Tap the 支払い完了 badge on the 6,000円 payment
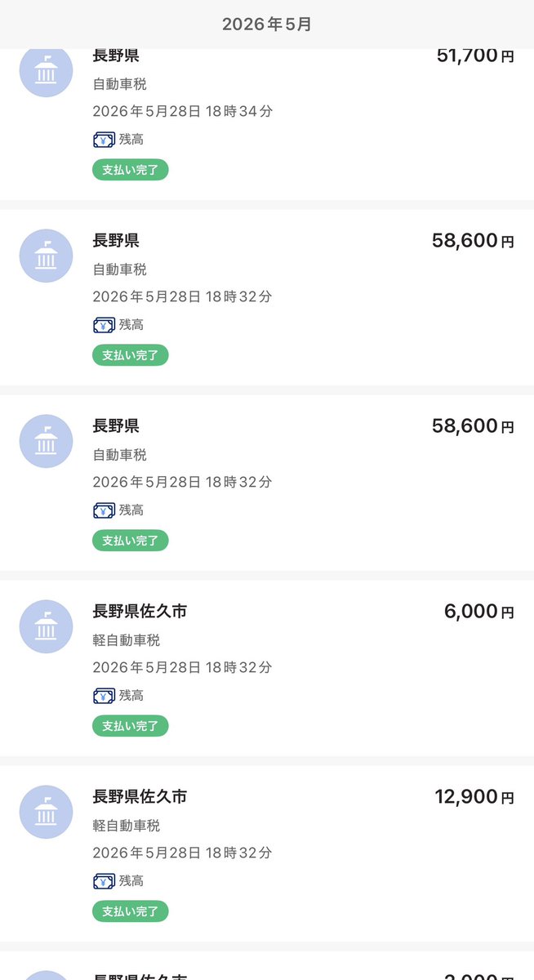The width and height of the screenshot is (534, 980). pyautogui.click(x=131, y=726)
